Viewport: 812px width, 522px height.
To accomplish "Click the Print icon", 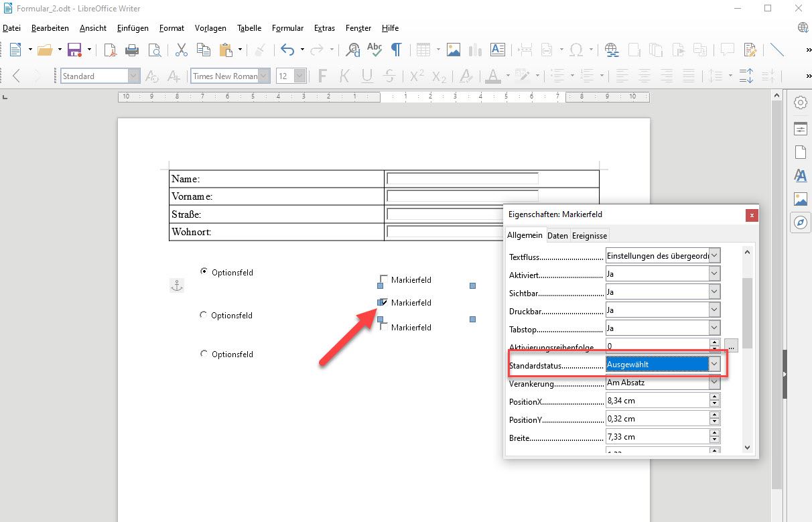I will point(132,50).
